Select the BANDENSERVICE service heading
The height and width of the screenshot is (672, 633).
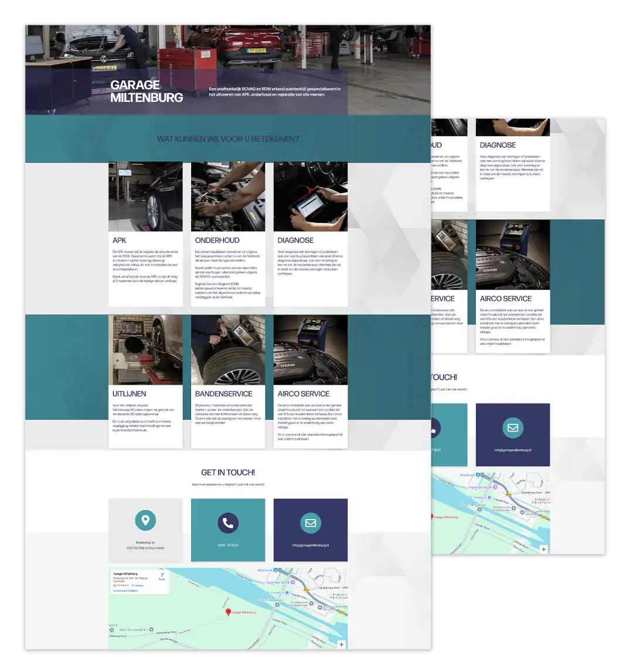coord(223,394)
